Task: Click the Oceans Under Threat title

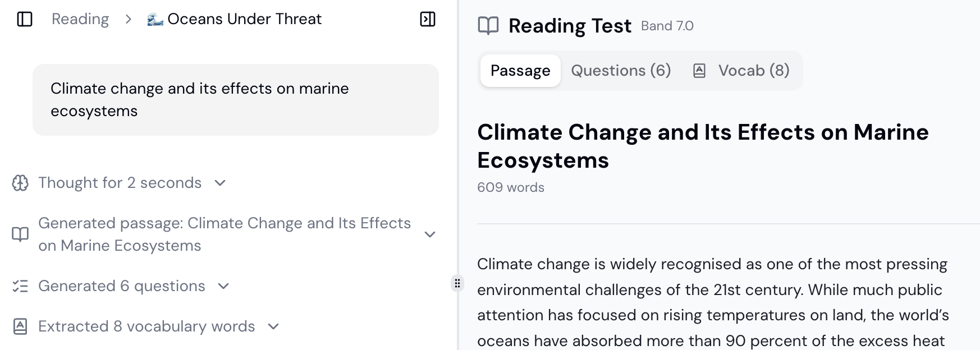Action: coord(244,19)
